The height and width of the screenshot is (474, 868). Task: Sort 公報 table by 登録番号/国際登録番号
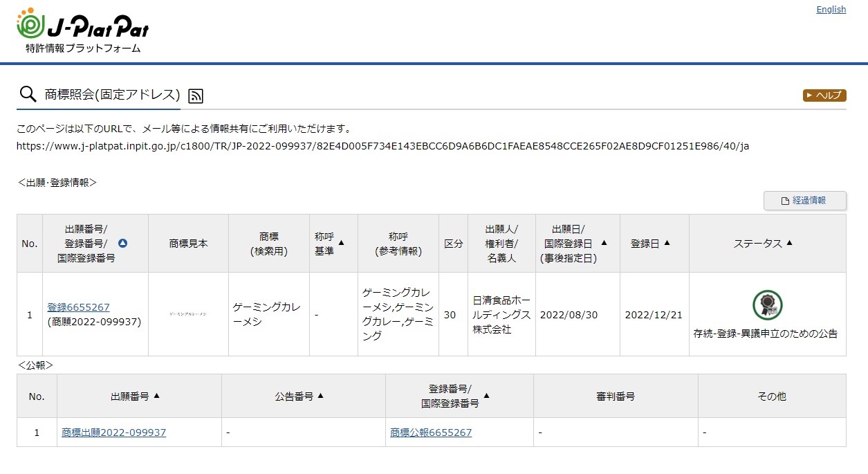[x=486, y=396]
